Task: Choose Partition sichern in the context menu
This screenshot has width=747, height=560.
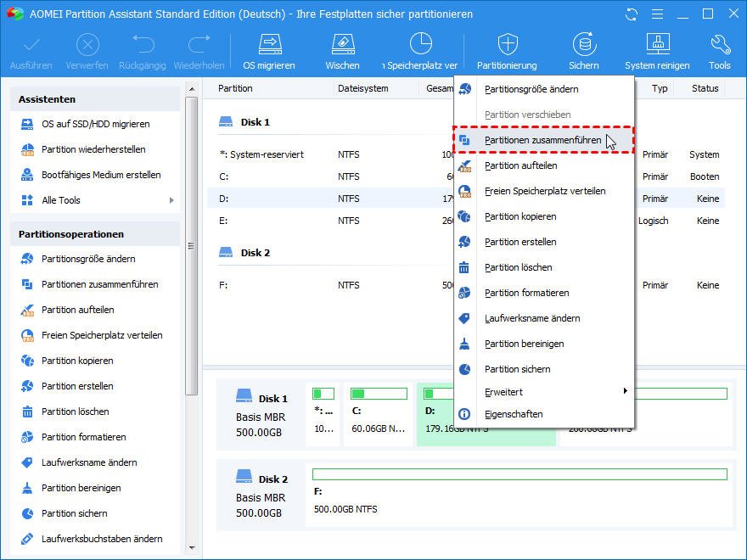Action: tap(543, 369)
